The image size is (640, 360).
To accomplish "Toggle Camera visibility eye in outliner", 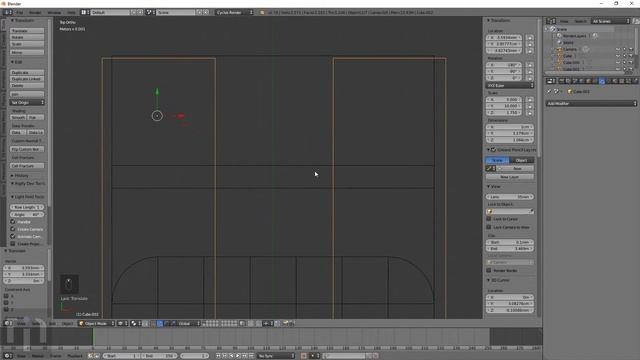I will tap(618, 49).
